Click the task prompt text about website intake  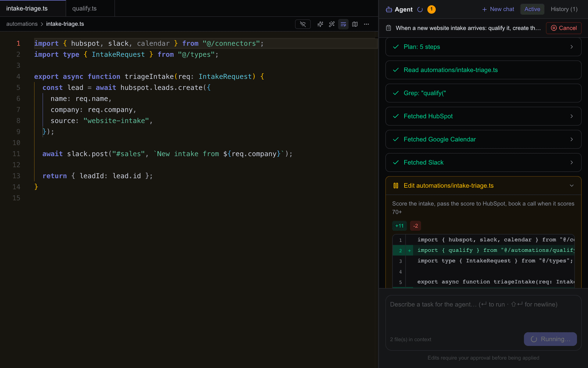pyautogui.click(x=468, y=28)
